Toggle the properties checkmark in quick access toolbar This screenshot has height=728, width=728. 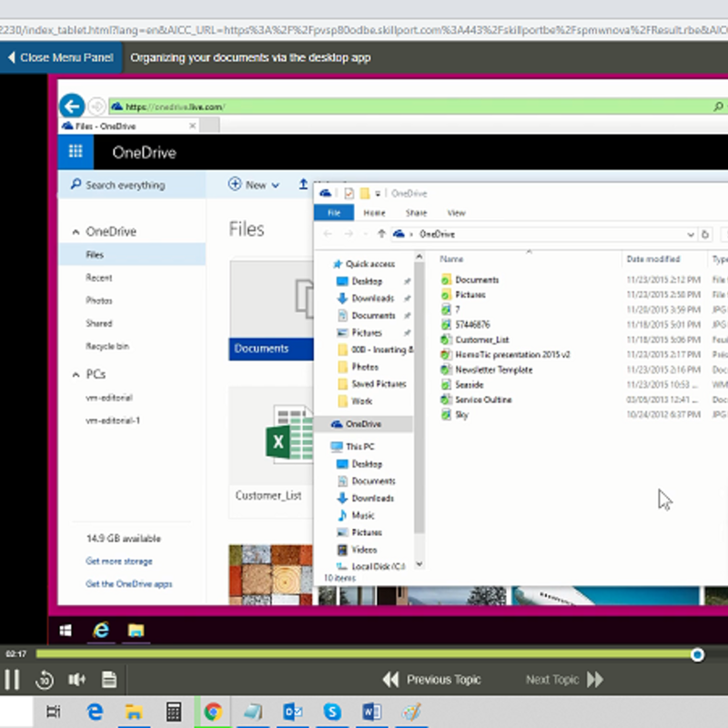point(348,193)
